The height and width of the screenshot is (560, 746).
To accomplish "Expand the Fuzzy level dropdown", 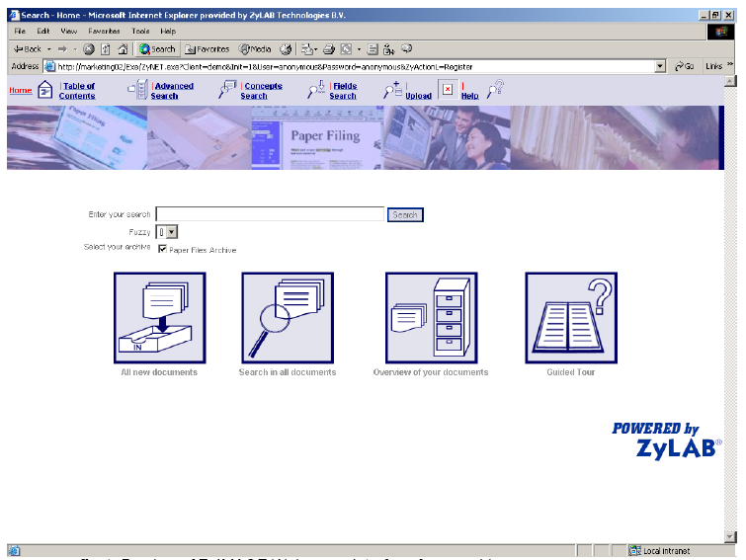I will tap(172, 231).
